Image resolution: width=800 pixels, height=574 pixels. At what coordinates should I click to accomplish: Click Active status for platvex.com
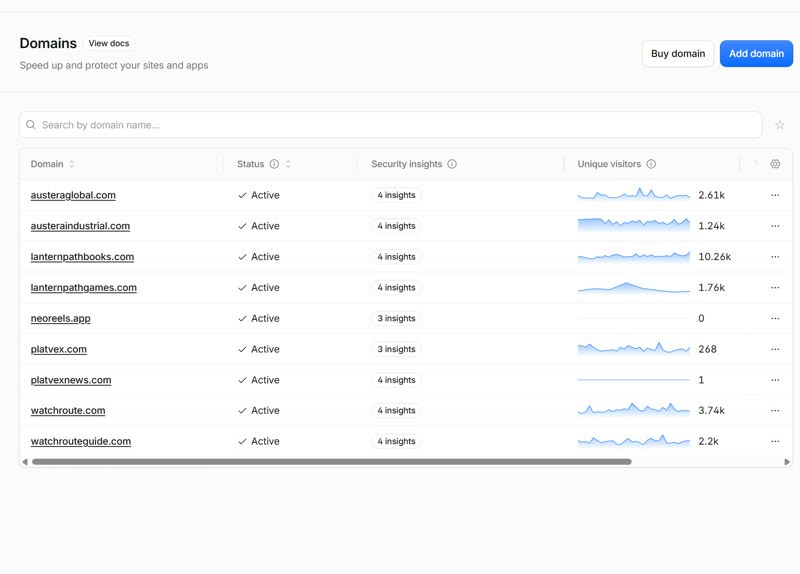tap(259, 349)
